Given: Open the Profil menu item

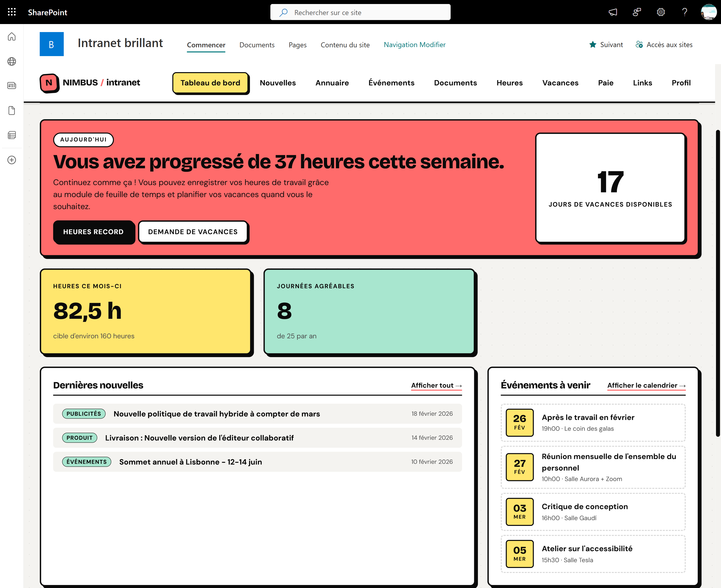Looking at the screenshot, I should pyautogui.click(x=681, y=83).
